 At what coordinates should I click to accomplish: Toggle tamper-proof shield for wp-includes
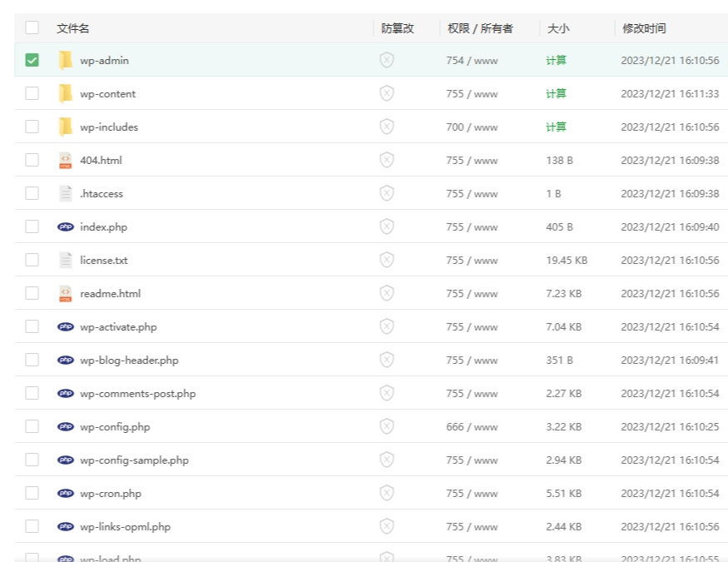[387, 127]
